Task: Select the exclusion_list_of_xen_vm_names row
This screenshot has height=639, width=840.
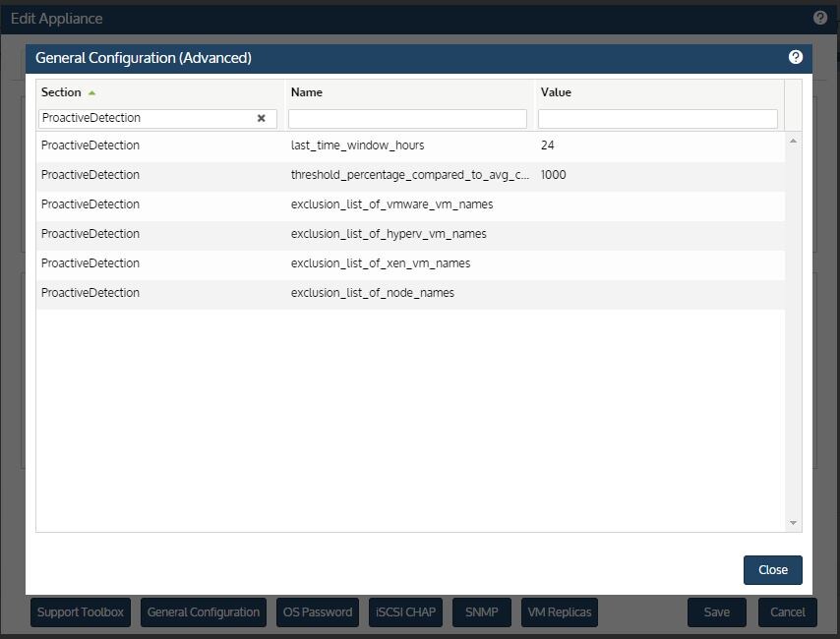Action: [380, 263]
